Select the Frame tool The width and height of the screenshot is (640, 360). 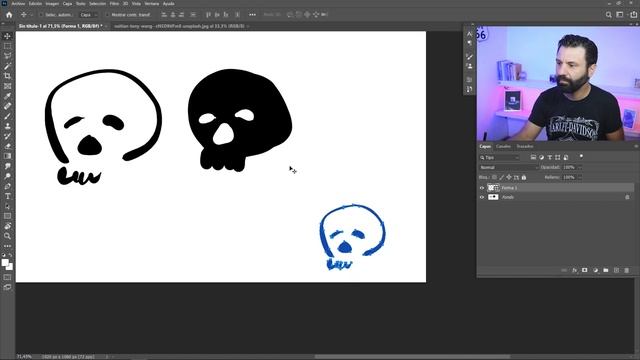(7, 86)
